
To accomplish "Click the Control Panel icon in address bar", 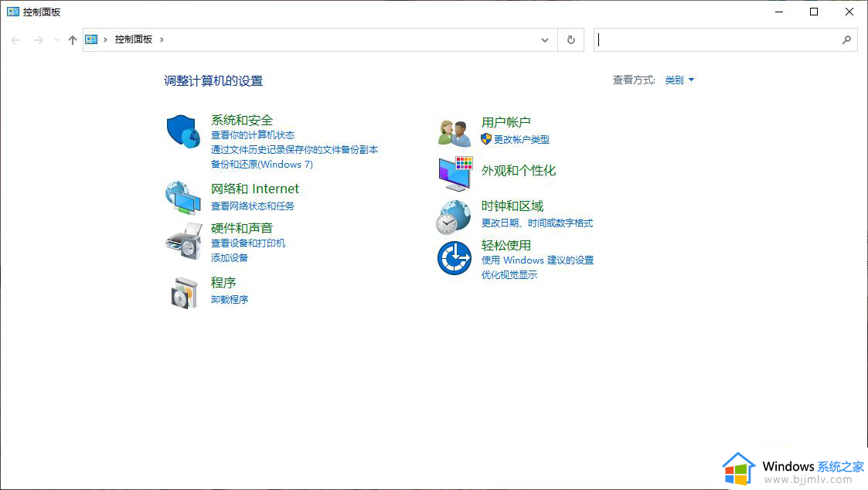I will [x=91, y=39].
